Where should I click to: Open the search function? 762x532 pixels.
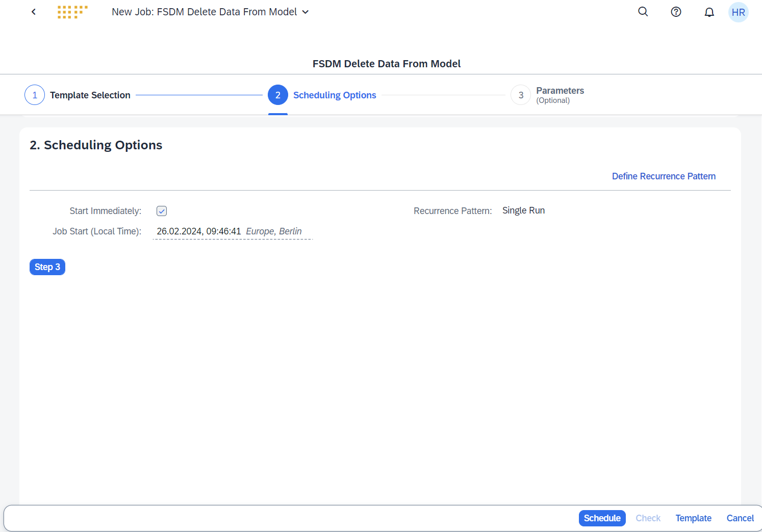[x=643, y=12]
